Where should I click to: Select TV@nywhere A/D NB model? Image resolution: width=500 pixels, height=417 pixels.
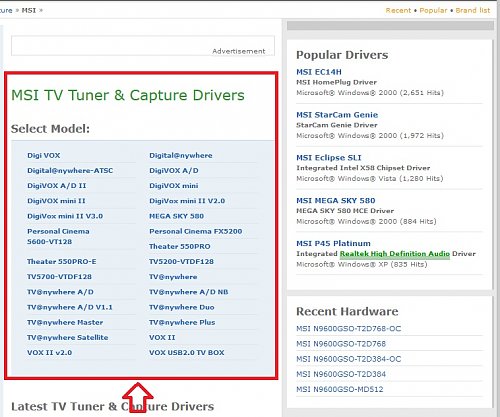click(189, 292)
